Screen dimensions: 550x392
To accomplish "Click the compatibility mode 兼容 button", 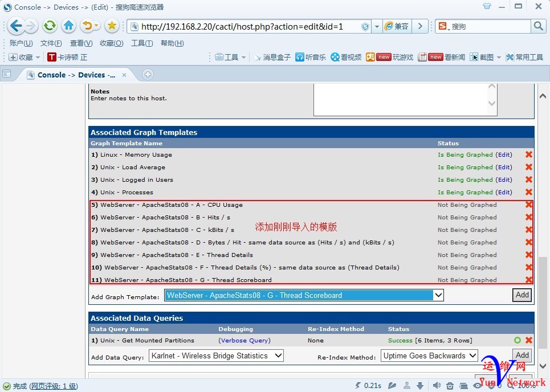I will pos(396,26).
